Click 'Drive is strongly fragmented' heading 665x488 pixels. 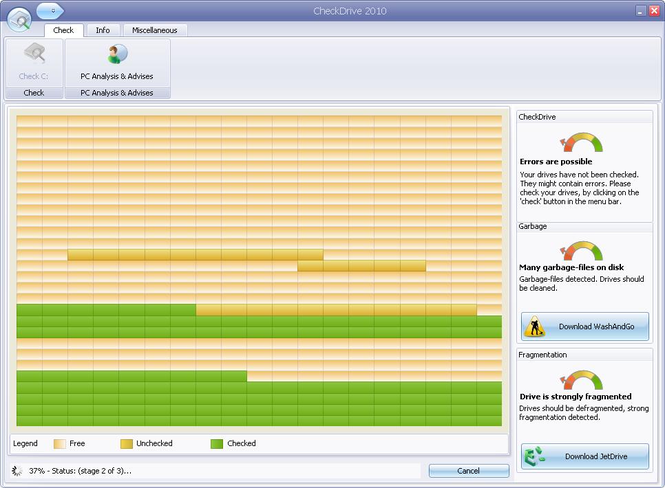[576, 396]
